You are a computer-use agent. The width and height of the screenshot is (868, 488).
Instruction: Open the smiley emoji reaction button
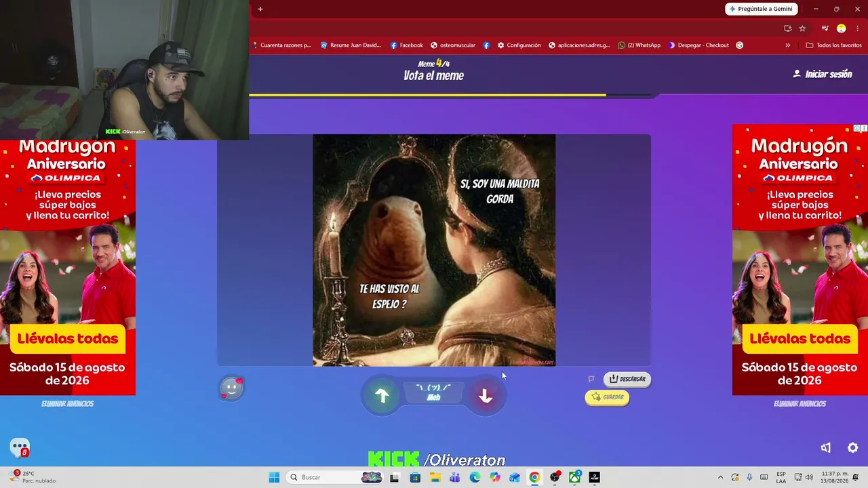click(231, 388)
